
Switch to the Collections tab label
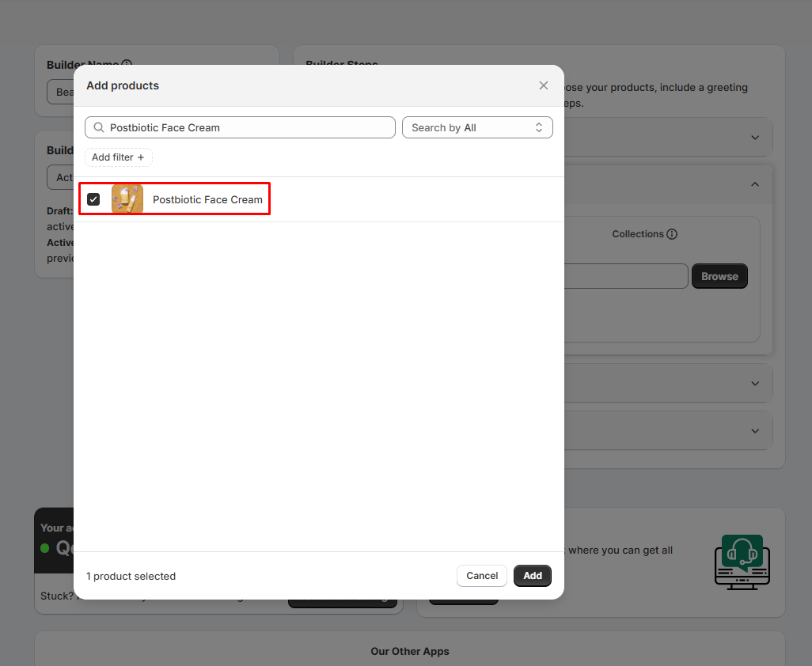tap(637, 234)
